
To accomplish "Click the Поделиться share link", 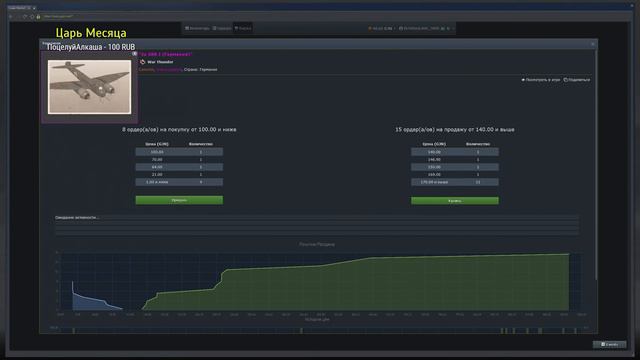I will 577,80.
